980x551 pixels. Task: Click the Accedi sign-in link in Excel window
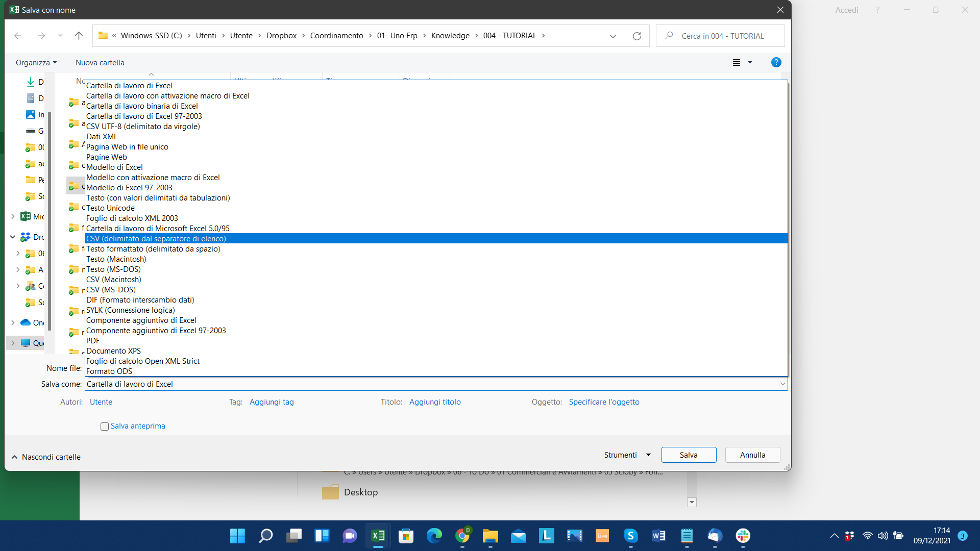pyautogui.click(x=846, y=10)
